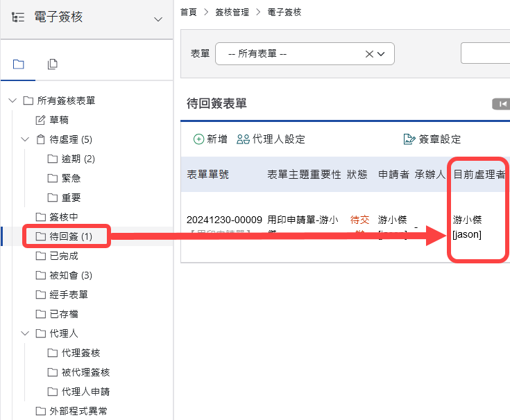
Task: Click the 申請者 cell 游小傑
Action: tap(392, 220)
